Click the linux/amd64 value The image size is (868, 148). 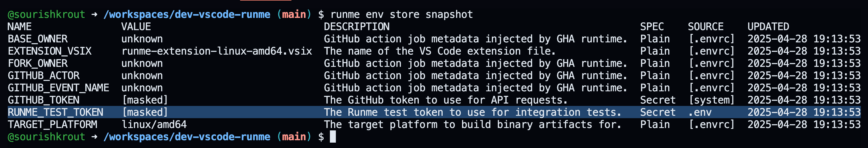click(154, 125)
